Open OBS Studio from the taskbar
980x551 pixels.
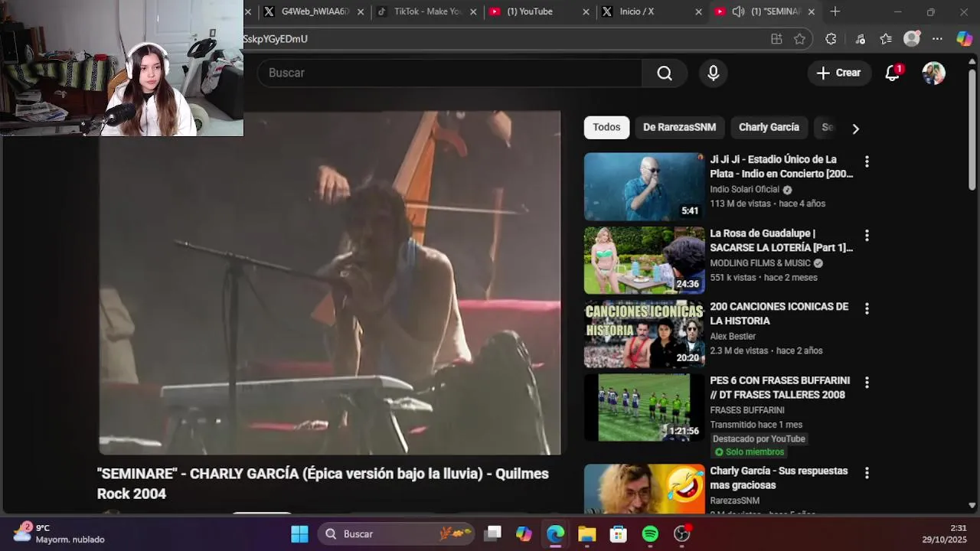coord(681,534)
